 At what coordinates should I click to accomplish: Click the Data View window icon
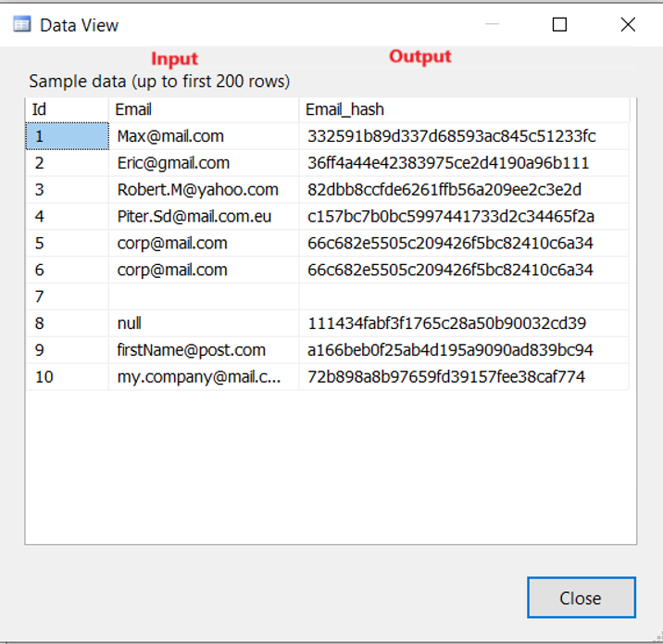(21, 25)
